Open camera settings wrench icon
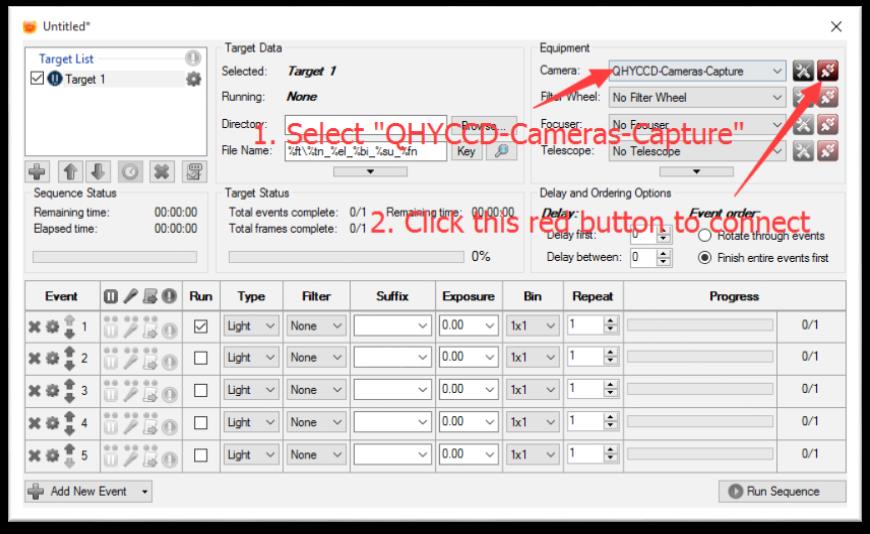This screenshot has width=870, height=534. [x=803, y=71]
